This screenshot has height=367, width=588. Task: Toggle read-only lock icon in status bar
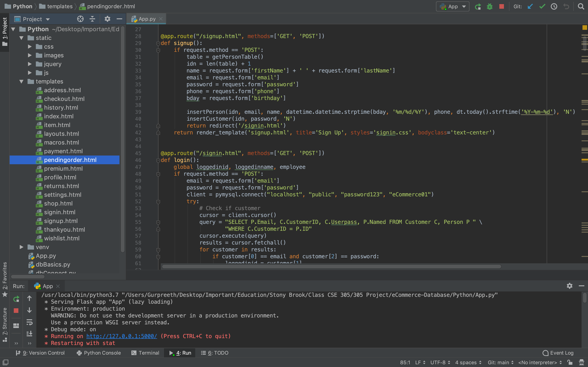(x=570, y=362)
